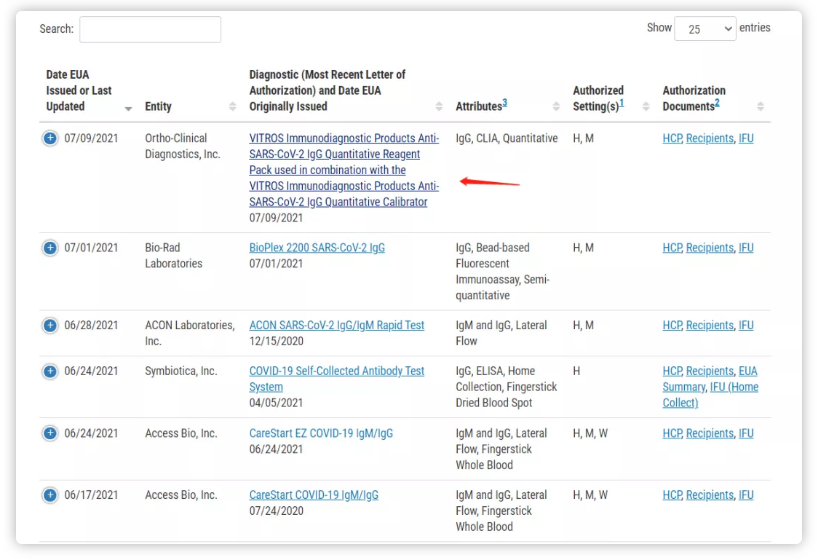The width and height of the screenshot is (817, 560).
Task: Open VITROS Immunodiagnostic Products Anti-SARS-CoV-2 link
Action: [x=344, y=170]
